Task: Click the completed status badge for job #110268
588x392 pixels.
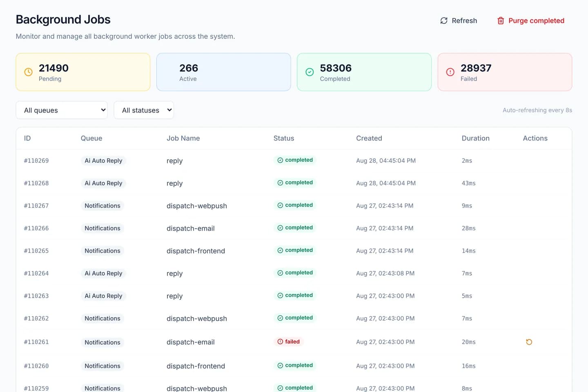Action: click(x=295, y=183)
